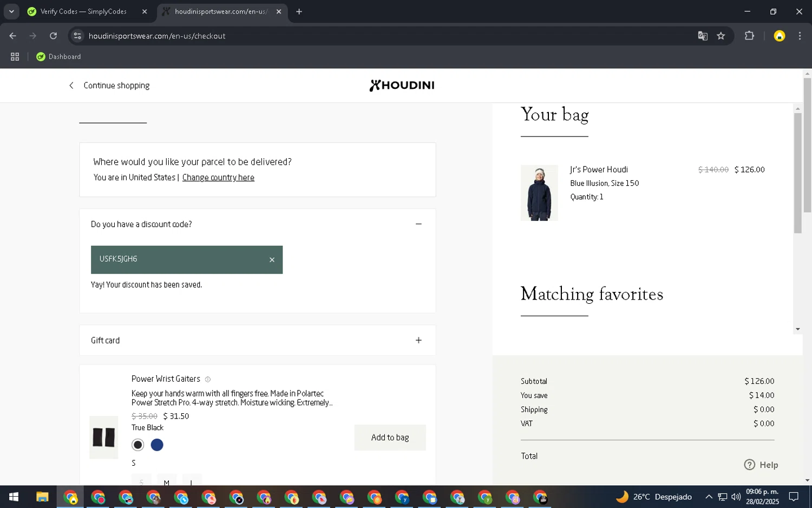Click Continue shopping link
Viewport: 812px width, 508px height.
[x=109, y=86]
